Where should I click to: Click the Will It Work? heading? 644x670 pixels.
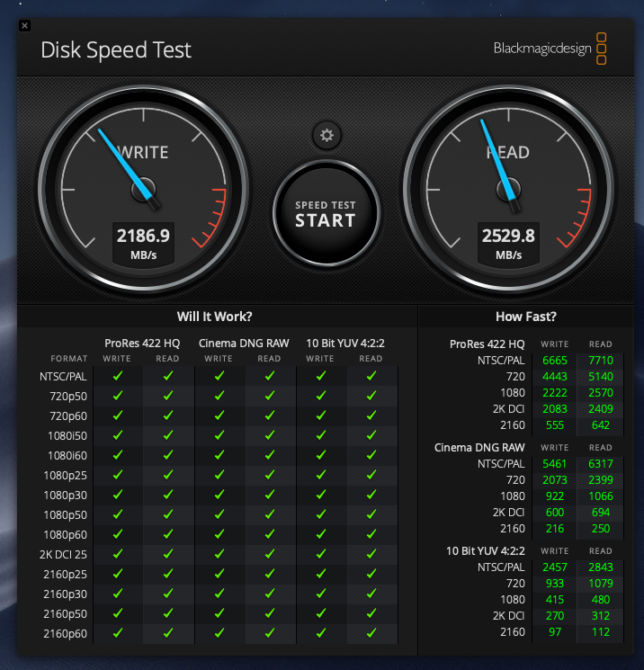point(214,317)
